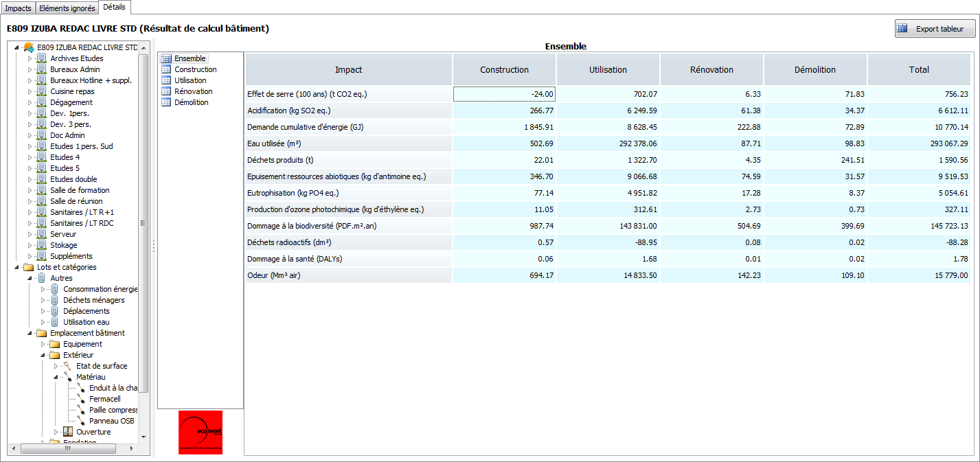The image size is (980, 462).
Task: Click the Eutrophisation (kg PO4 eq.) row label
Action: click(349, 193)
